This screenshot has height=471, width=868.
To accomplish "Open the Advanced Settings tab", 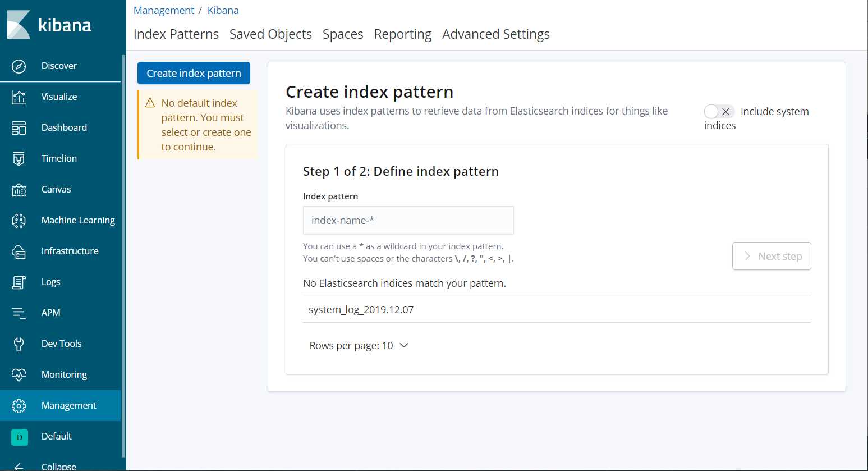I will pos(496,34).
